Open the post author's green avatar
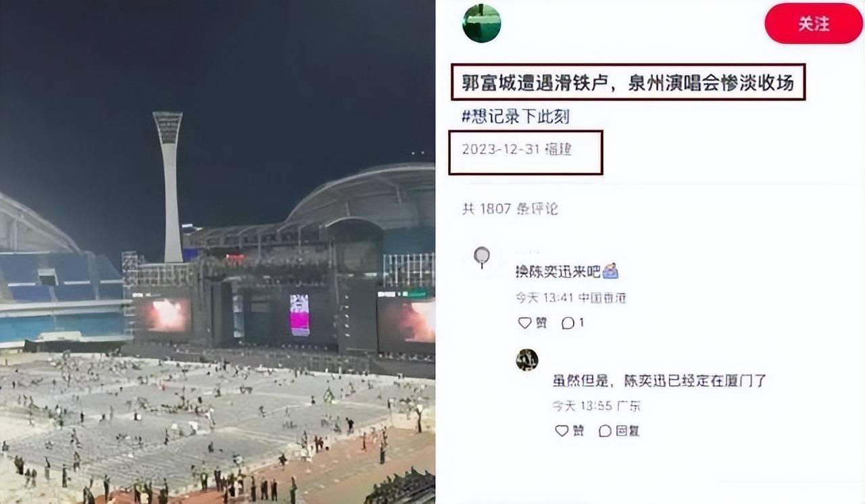This screenshot has height=504, width=865. click(x=482, y=24)
